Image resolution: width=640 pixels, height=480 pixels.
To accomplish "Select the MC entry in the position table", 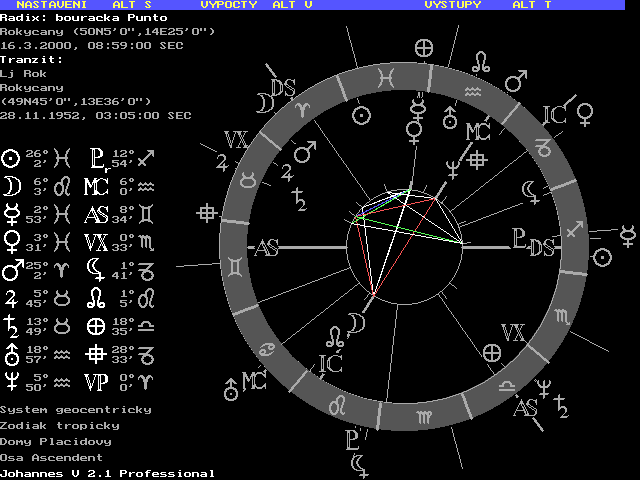I will (x=96, y=186).
